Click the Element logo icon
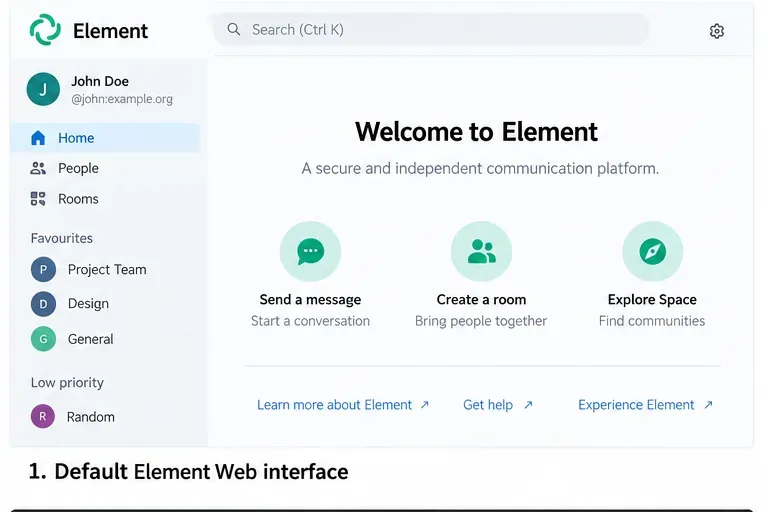The width and height of the screenshot is (768, 512). [45, 30]
